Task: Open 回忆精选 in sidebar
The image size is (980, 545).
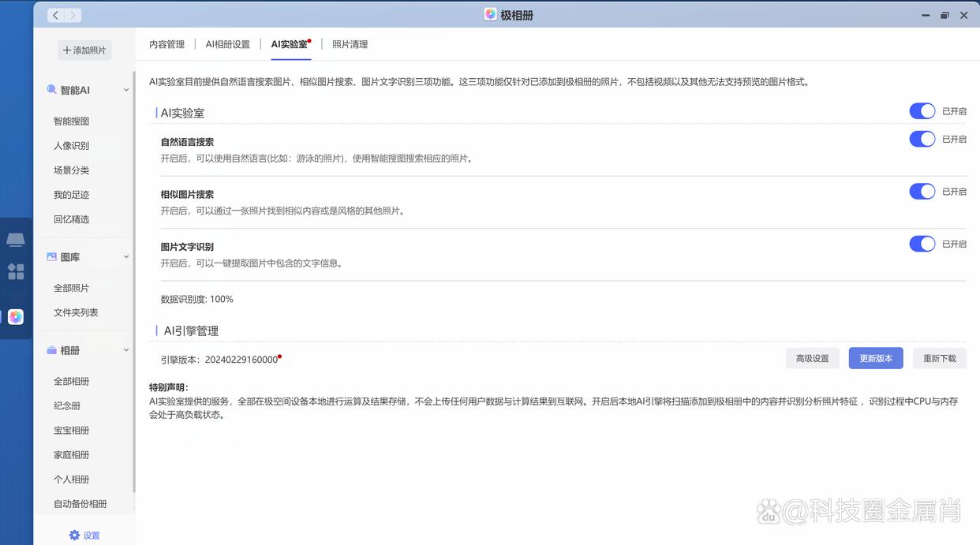Action: pos(72,219)
